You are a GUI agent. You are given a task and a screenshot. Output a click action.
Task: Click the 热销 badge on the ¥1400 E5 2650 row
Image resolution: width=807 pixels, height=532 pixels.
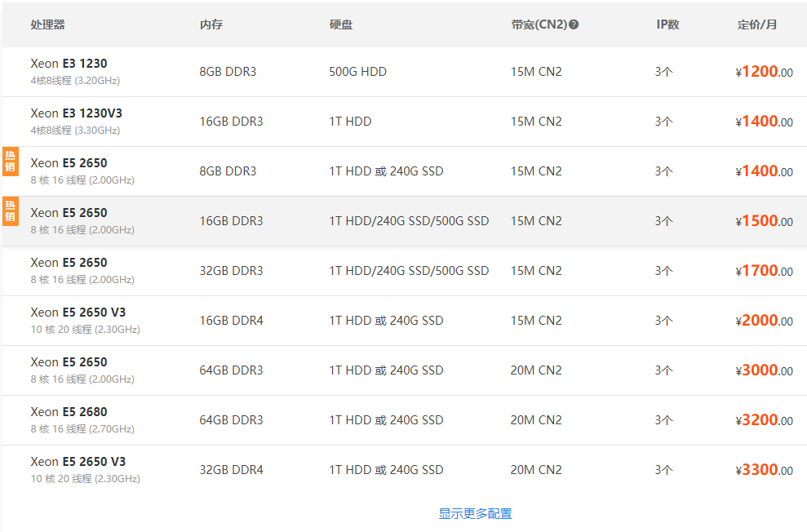(x=11, y=162)
